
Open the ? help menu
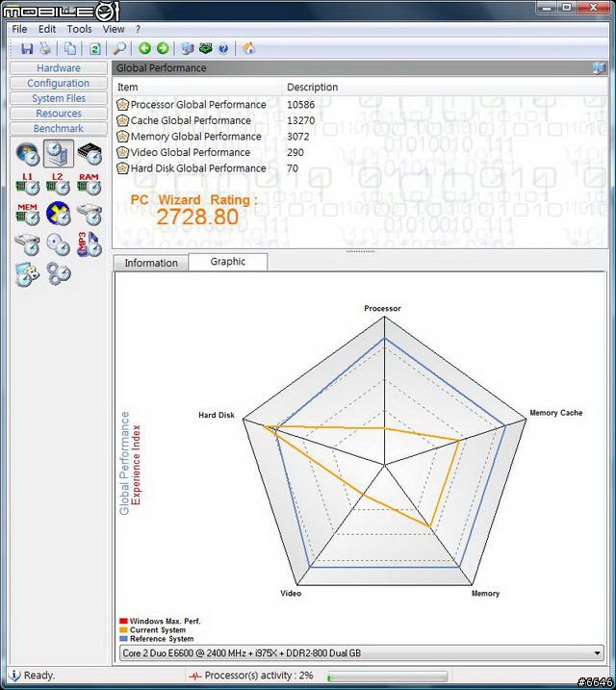pyautogui.click(x=138, y=29)
